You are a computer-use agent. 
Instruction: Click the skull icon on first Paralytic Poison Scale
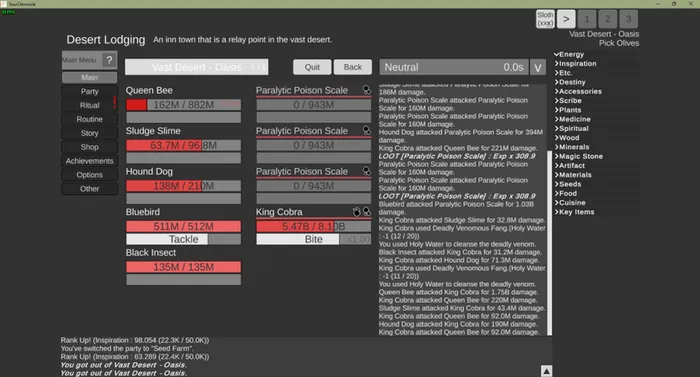(367, 90)
